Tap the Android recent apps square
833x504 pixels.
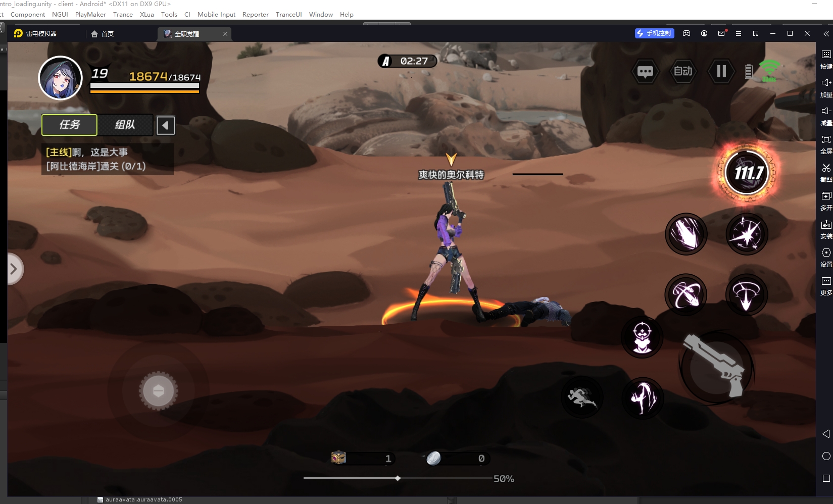(826, 478)
